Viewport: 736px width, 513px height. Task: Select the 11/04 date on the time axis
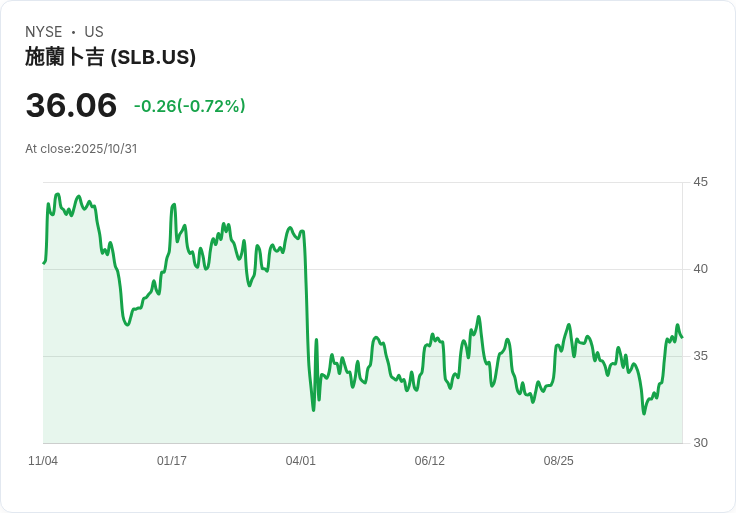43,461
